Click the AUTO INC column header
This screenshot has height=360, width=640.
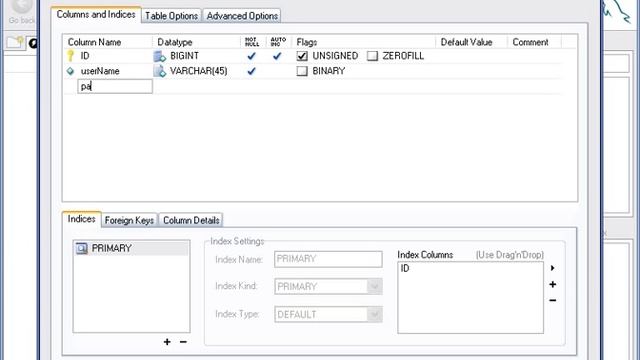pos(279,42)
